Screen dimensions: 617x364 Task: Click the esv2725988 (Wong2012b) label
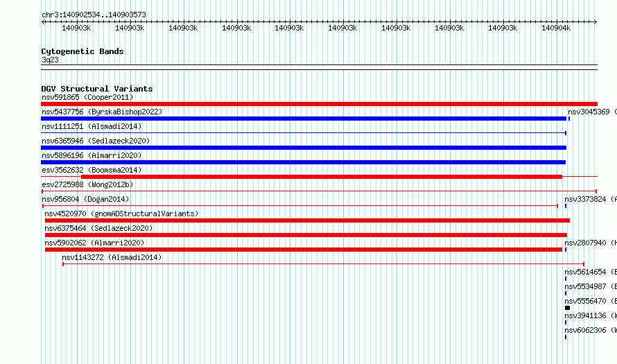click(87, 184)
